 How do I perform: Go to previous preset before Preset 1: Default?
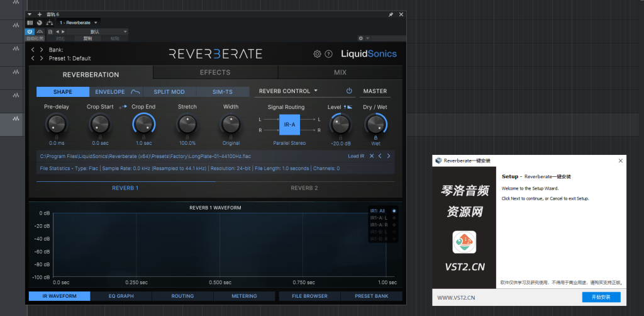point(33,59)
